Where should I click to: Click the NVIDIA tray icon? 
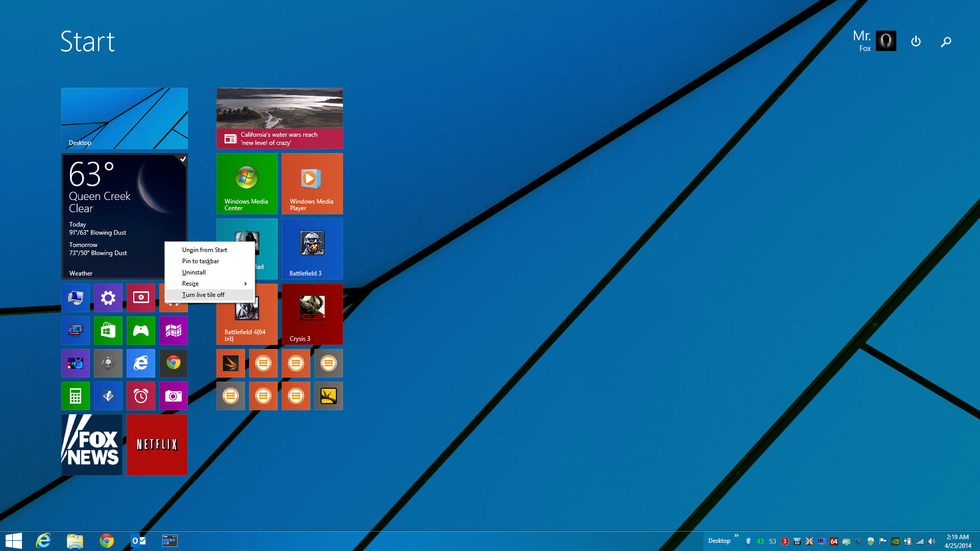[895, 541]
